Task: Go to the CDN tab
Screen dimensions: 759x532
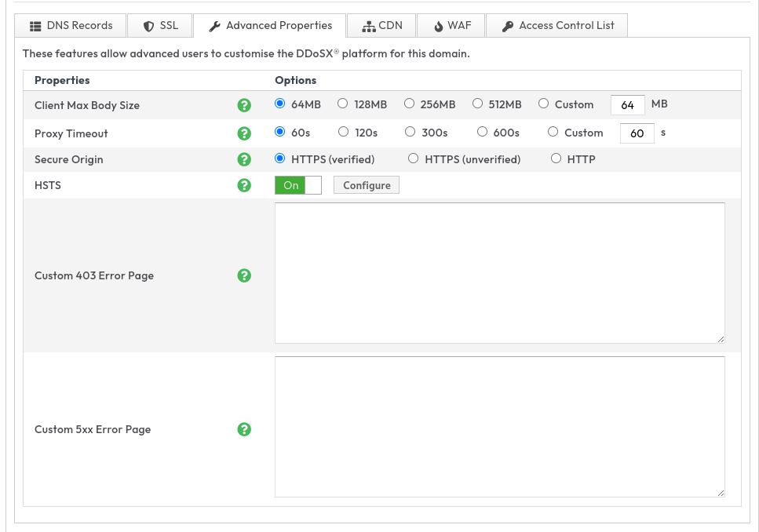Action: tap(381, 26)
